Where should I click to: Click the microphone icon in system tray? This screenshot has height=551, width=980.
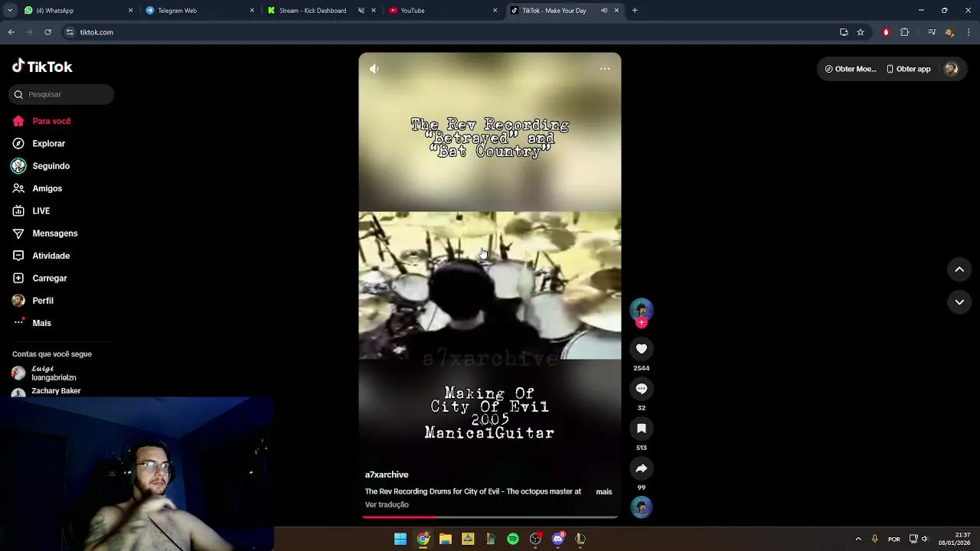(x=874, y=539)
